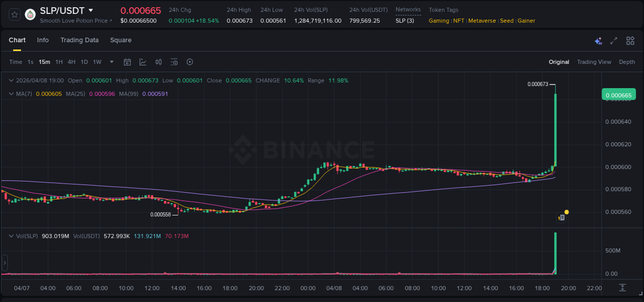644x302 pixels.
Task: Expand chart to fullscreen with arrow icon
Action: point(613,40)
